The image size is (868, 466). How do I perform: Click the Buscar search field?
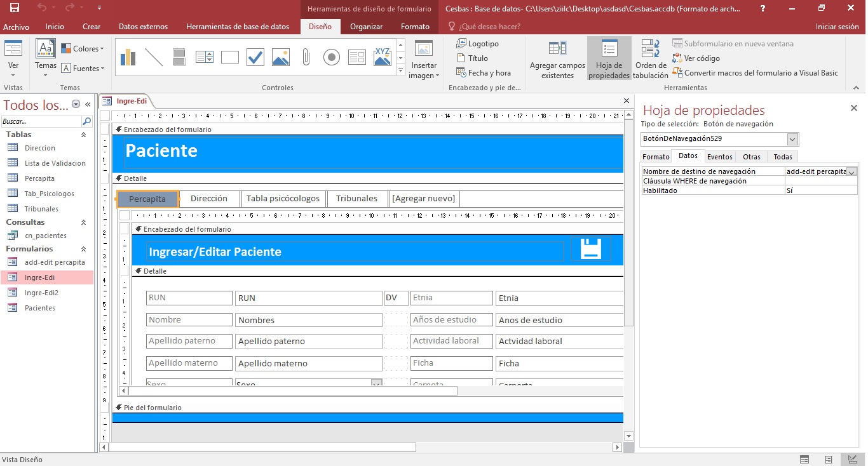(41, 121)
